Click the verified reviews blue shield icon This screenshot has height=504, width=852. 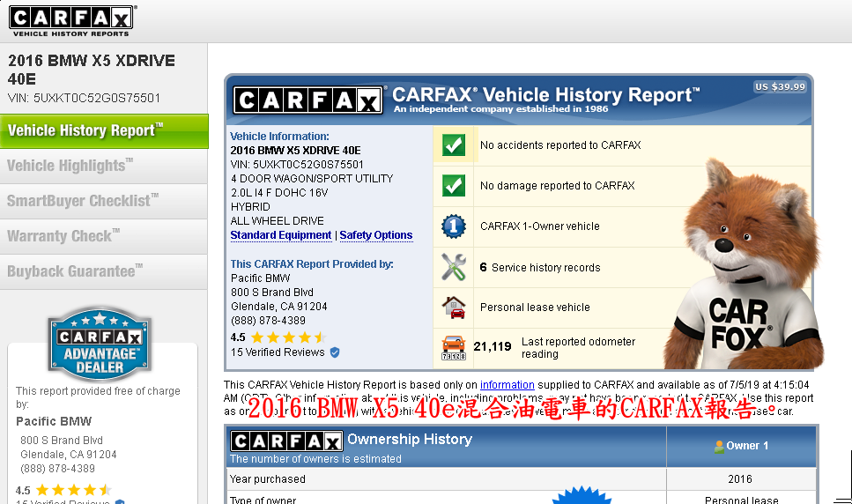335,352
